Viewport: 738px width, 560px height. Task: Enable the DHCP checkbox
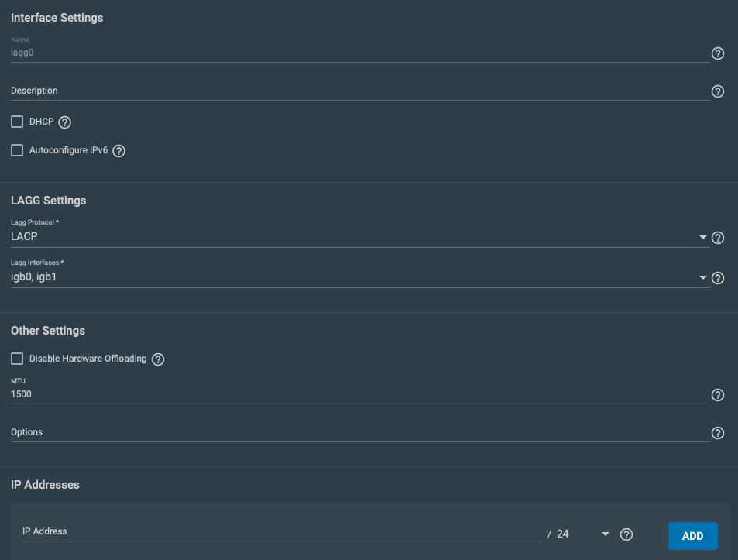coord(17,122)
